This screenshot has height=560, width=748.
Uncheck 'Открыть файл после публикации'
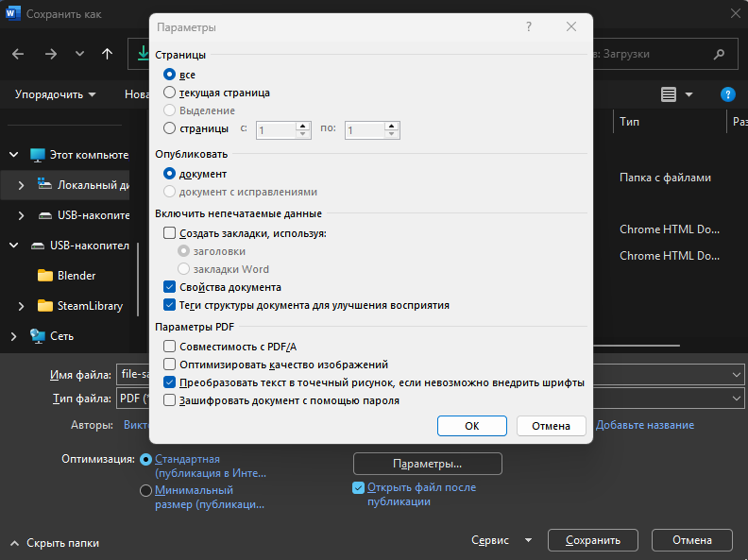[358, 487]
